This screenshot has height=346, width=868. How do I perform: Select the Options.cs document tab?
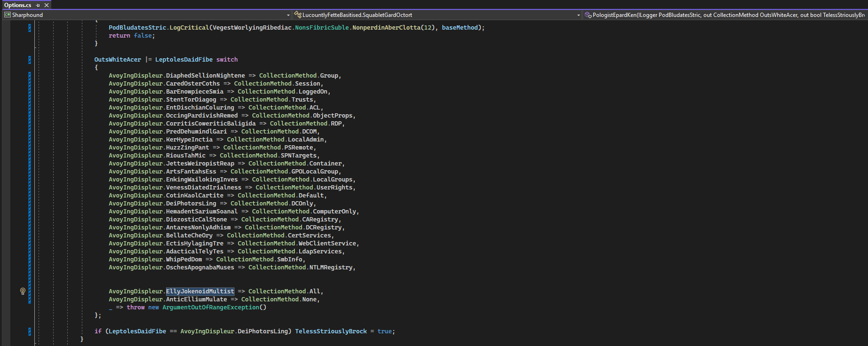point(18,5)
